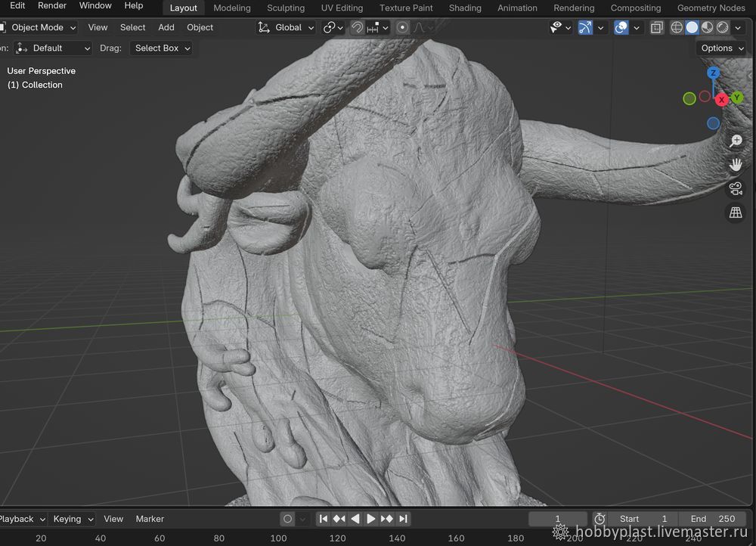
Task: Switch to solid viewport shading
Action: 692,27
